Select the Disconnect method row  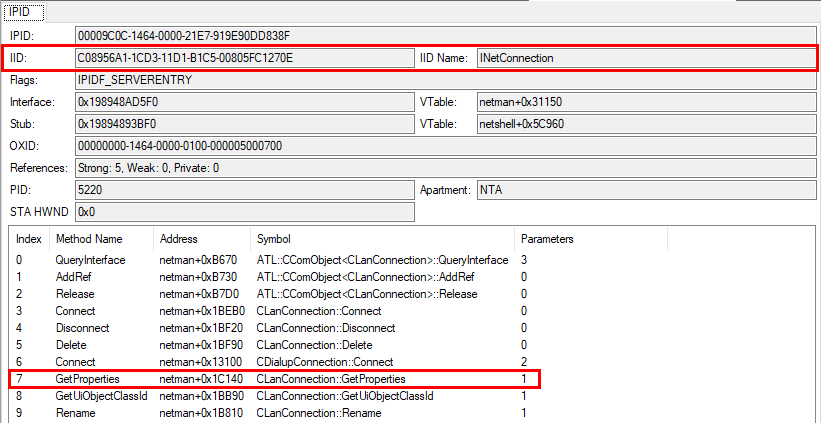(83, 328)
